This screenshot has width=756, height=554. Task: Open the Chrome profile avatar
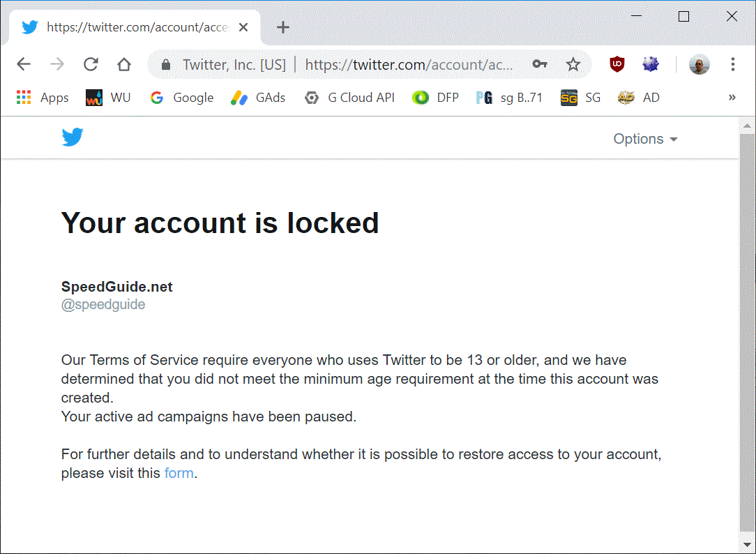pyautogui.click(x=699, y=64)
